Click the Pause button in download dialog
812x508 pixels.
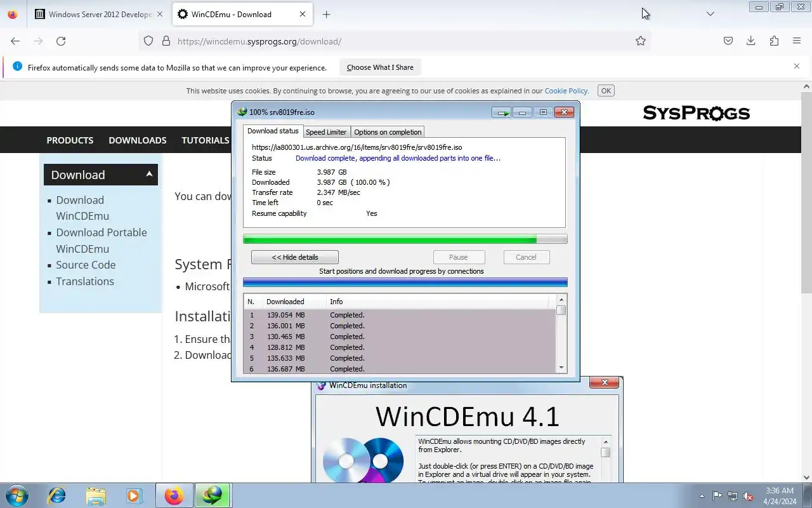point(459,257)
